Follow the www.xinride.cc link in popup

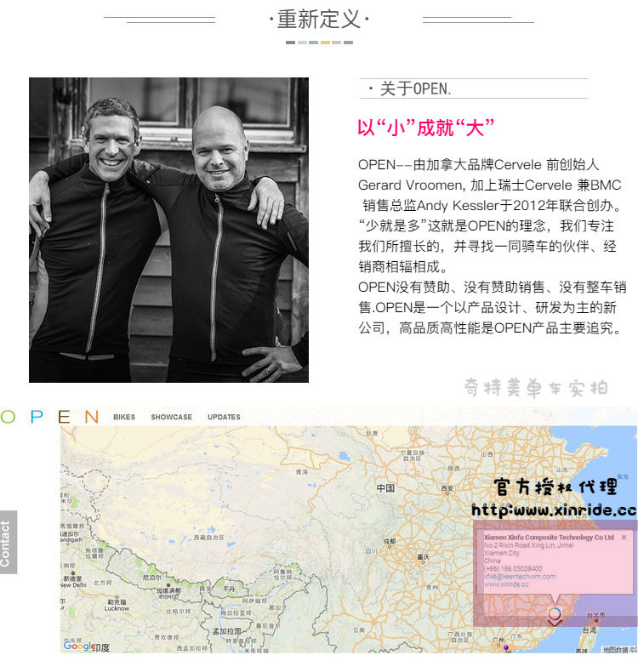click(x=506, y=584)
